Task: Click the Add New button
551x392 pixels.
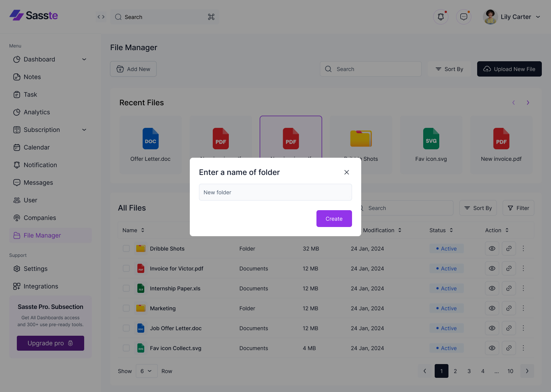Action: [x=134, y=69]
